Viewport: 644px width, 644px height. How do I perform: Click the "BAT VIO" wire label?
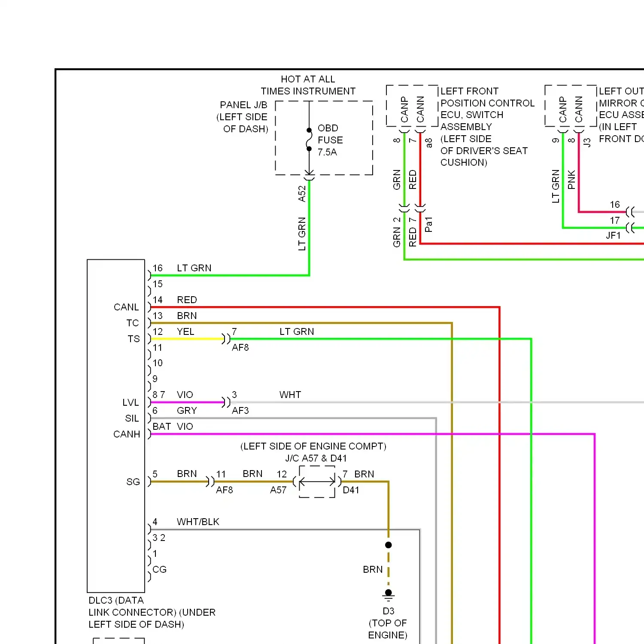(x=173, y=426)
